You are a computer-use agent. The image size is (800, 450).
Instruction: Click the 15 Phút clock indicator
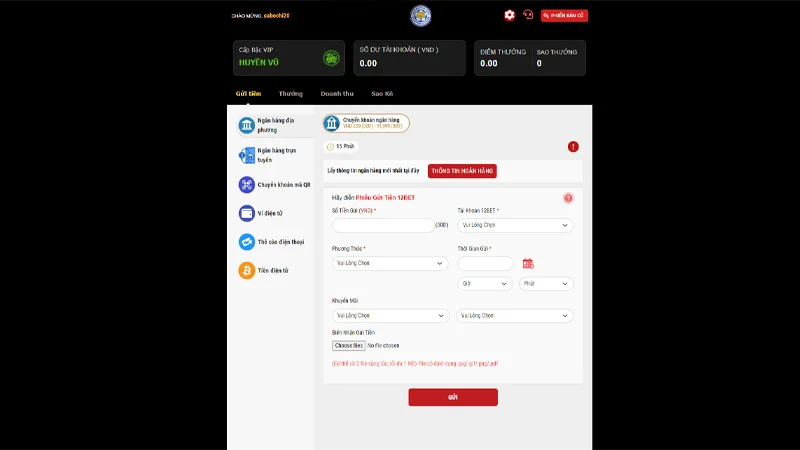click(x=341, y=146)
